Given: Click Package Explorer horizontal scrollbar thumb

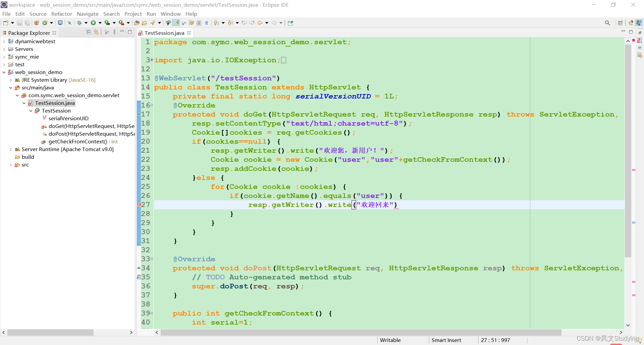Looking at the screenshot, I should point(50,332).
